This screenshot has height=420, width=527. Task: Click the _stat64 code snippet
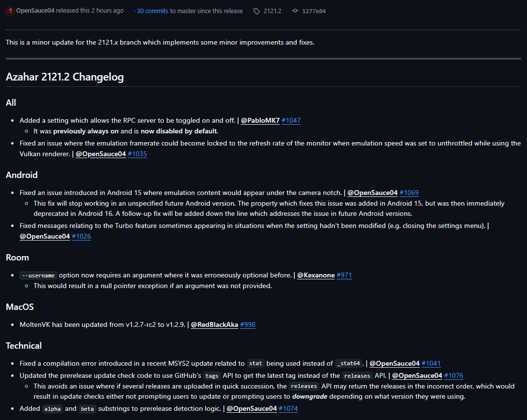349,364
